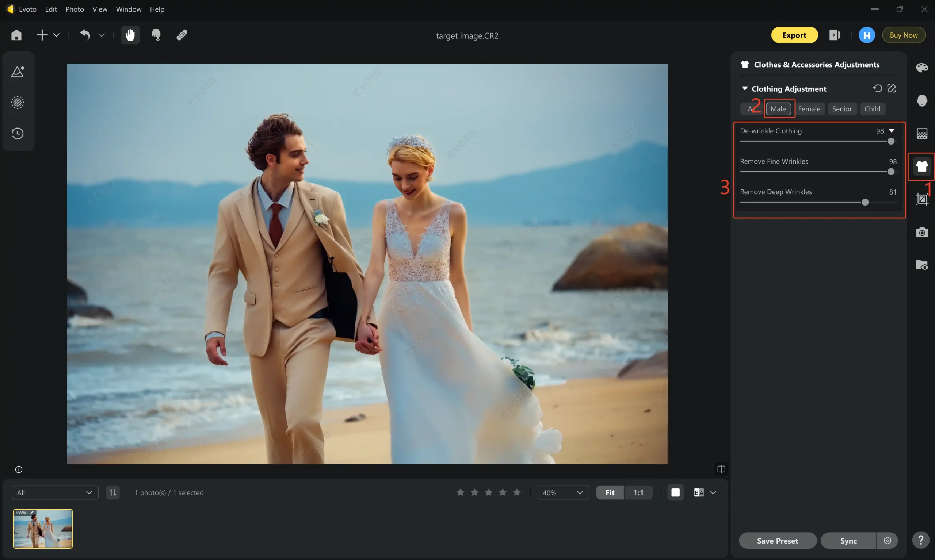The width and height of the screenshot is (935, 560).
Task: Open the Help menu
Action: pos(157,9)
